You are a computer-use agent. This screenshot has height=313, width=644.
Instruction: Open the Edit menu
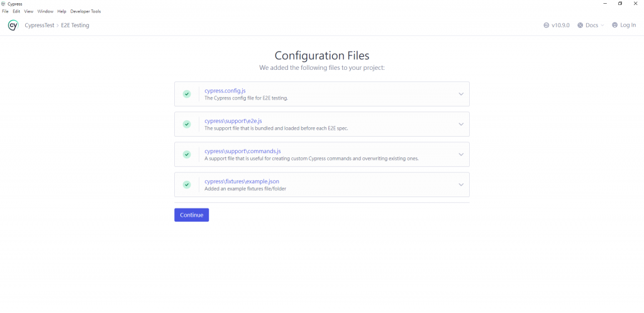(16, 11)
